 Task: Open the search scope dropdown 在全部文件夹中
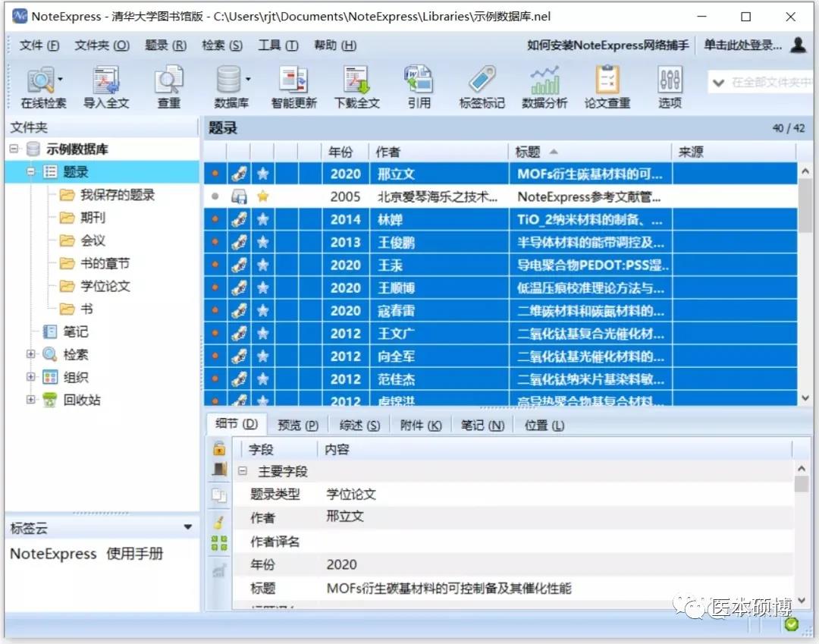click(718, 83)
